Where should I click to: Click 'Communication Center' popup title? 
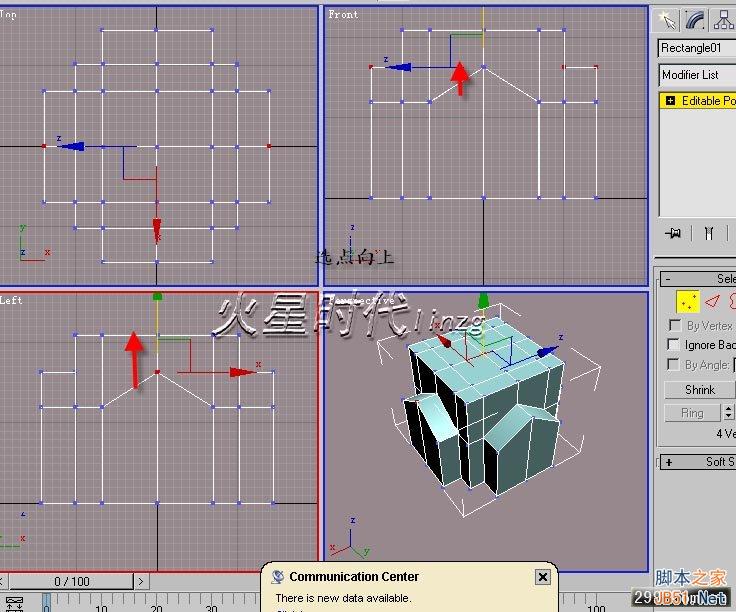(354, 576)
